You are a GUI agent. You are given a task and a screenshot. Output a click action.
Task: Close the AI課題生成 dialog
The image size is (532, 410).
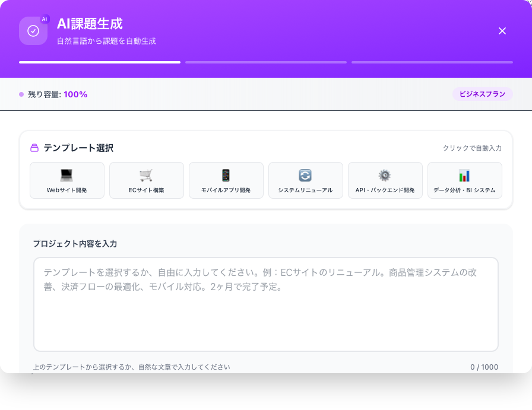502,31
